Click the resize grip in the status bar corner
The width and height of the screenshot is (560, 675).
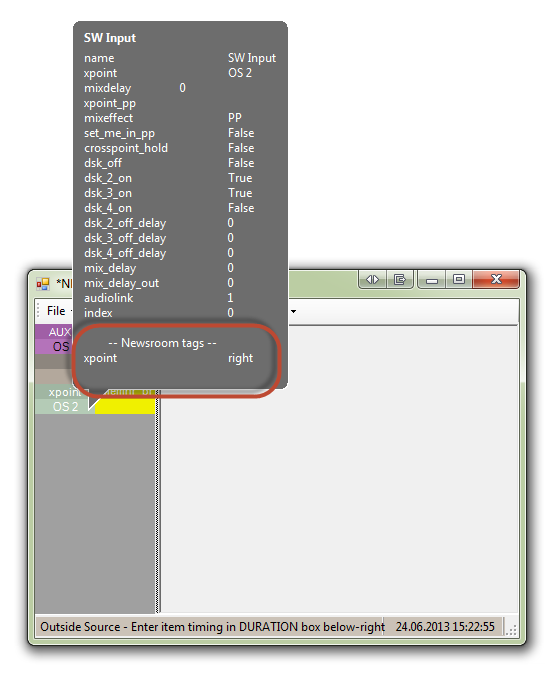click(x=510, y=629)
